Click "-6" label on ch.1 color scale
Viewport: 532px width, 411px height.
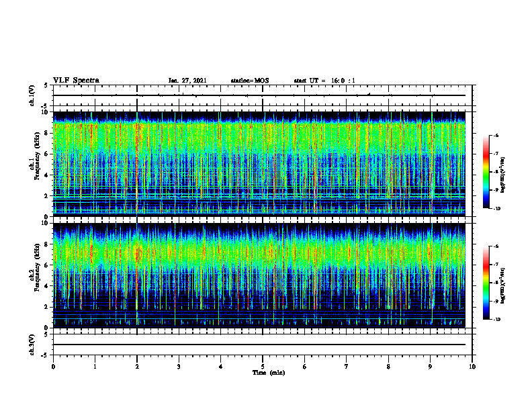(x=496, y=135)
